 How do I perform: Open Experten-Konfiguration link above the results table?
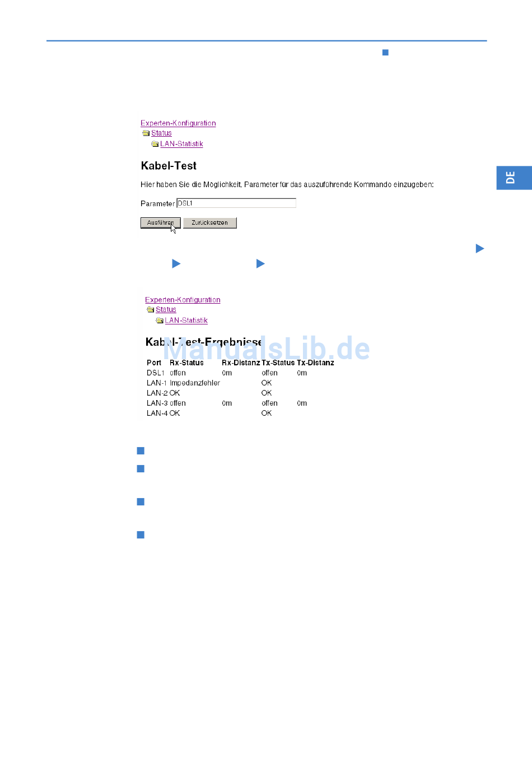point(183,300)
